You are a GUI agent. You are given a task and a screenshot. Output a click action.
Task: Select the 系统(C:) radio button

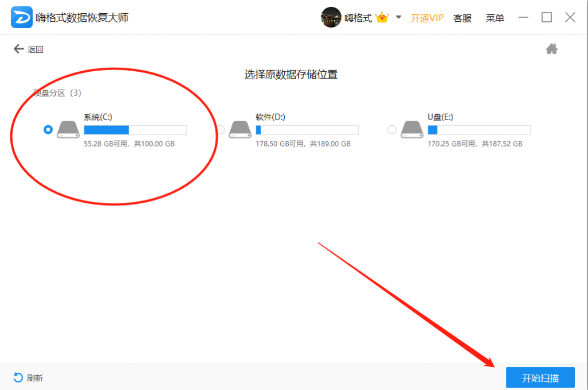[48, 130]
